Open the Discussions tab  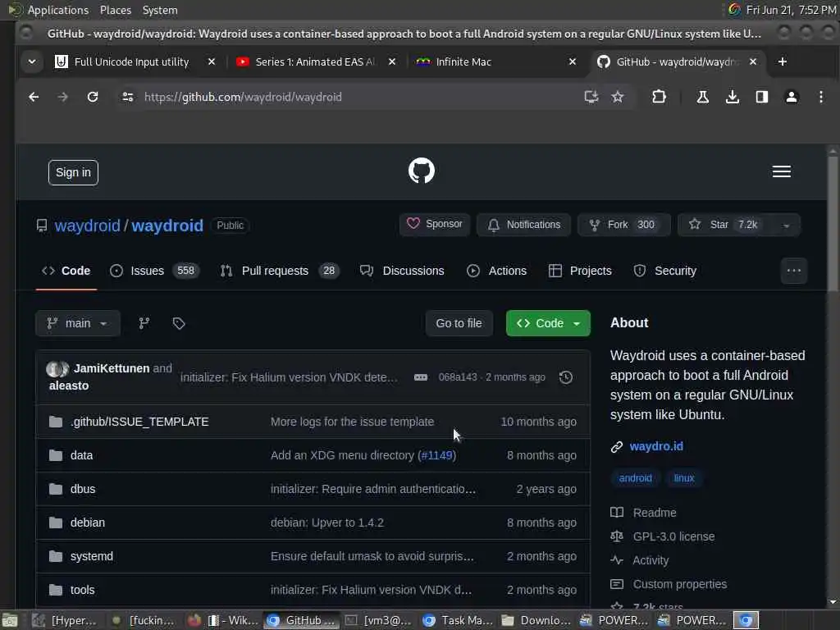[402, 271]
